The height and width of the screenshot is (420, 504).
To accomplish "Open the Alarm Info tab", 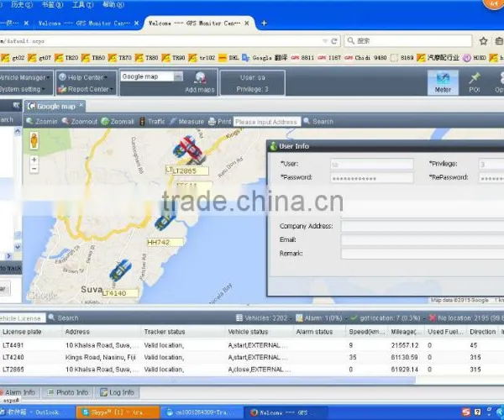I will click(18, 392).
